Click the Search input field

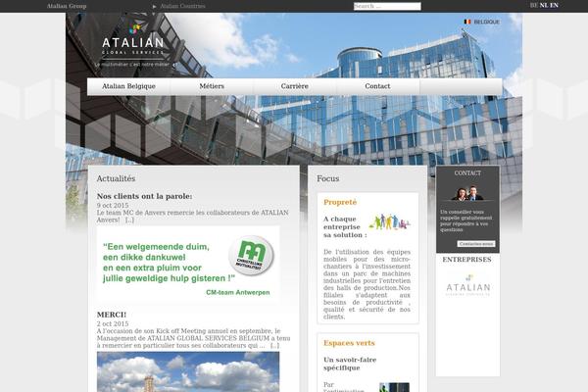[387, 6]
